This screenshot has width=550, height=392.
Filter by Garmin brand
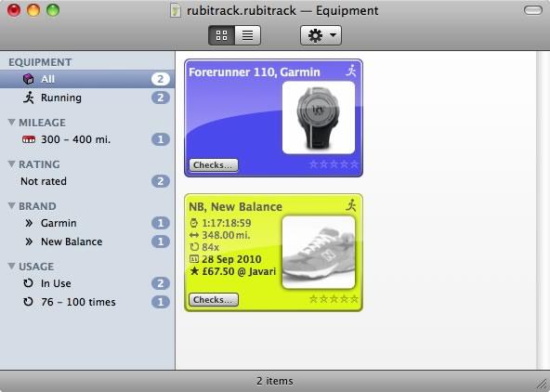(x=87, y=223)
